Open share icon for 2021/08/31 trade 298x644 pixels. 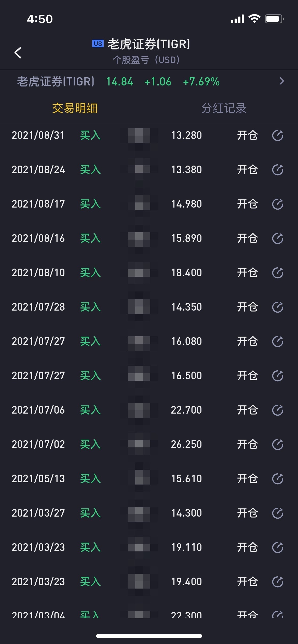[x=278, y=135]
